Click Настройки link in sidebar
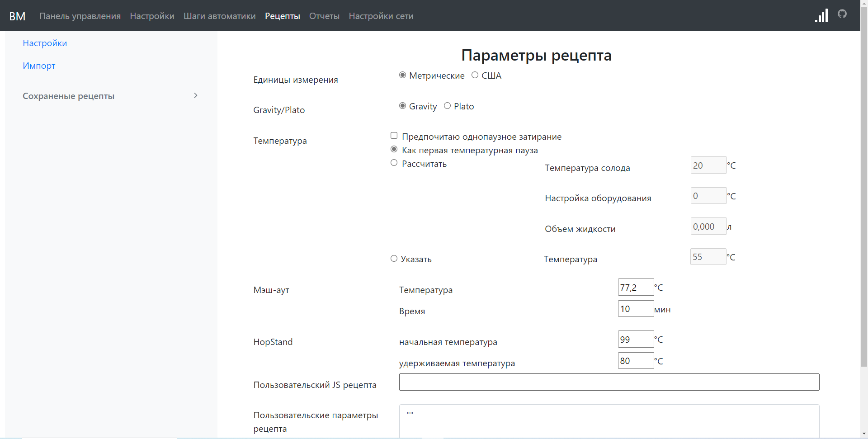868x439 pixels. tap(45, 43)
